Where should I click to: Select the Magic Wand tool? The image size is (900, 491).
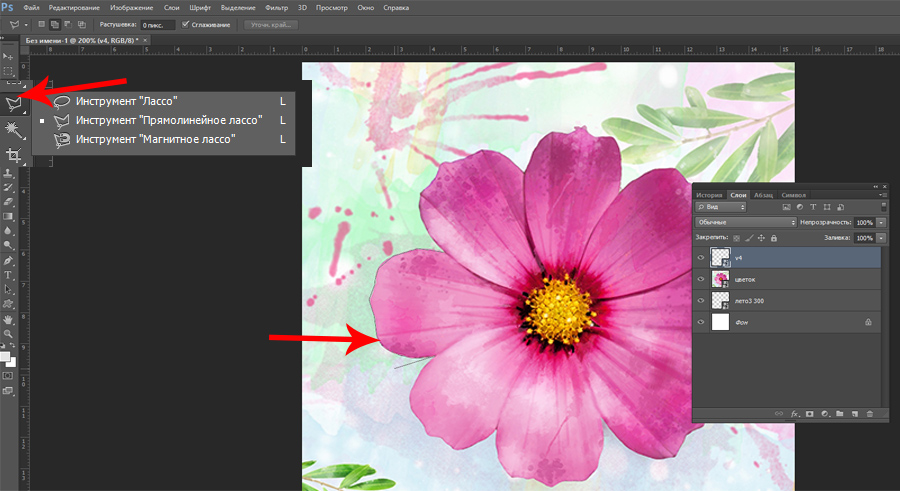(13, 130)
